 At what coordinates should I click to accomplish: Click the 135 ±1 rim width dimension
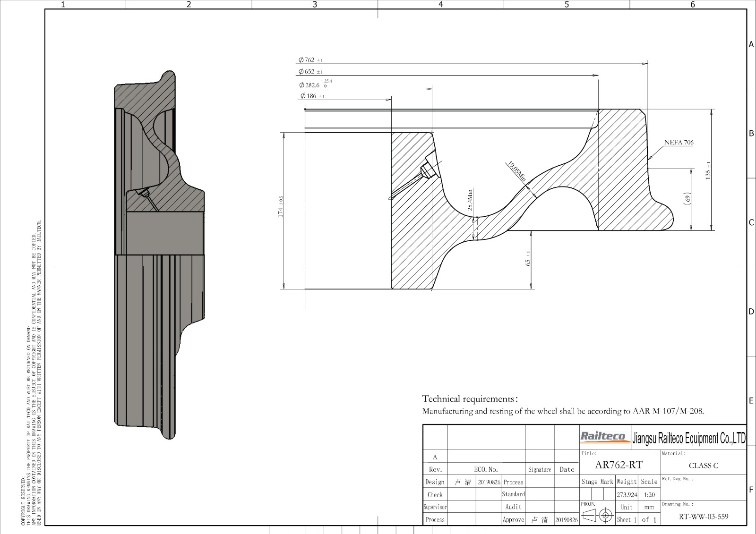coord(707,170)
